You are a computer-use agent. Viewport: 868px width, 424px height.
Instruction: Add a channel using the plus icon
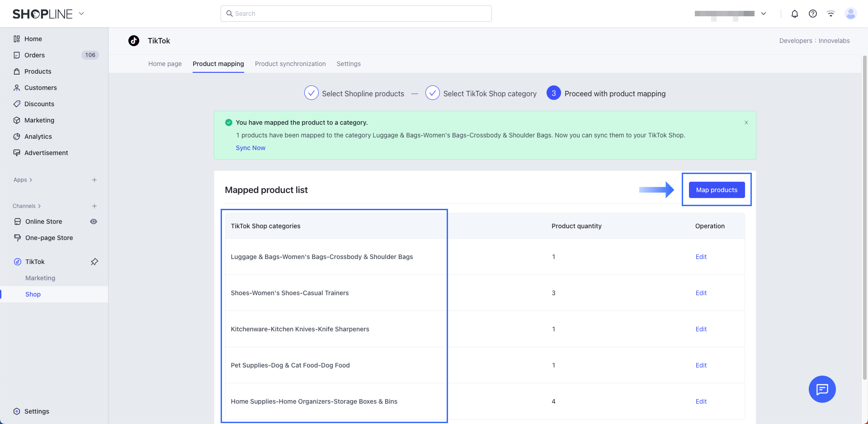pos(94,206)
